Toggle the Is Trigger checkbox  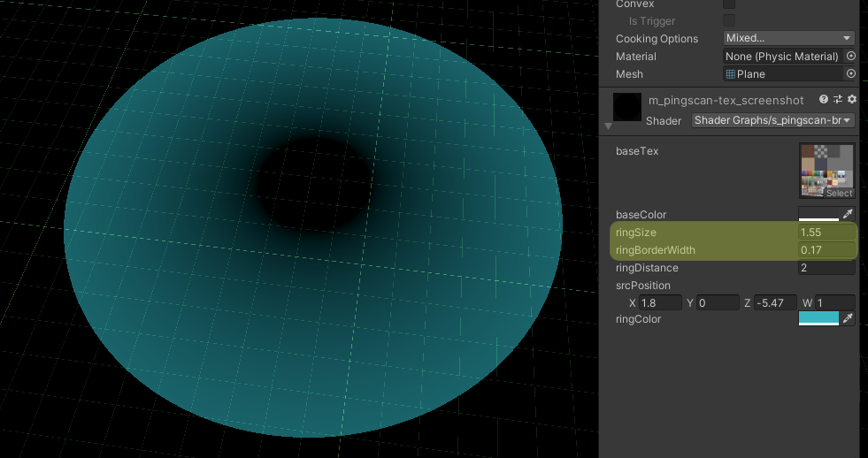729,20
